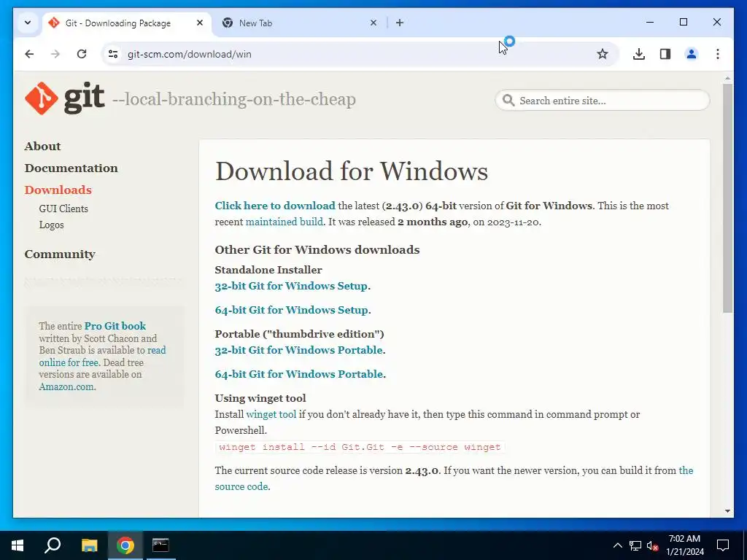Open the tab search dropdown arrow
The height and width of the screenshot is (560, 747).
click(x=28, y=23)
